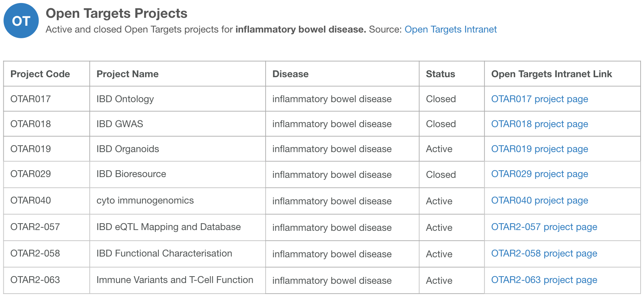Select the cyto immunogenomics project name
Screen dimensions: 644x297
click(x=145, y=201)
